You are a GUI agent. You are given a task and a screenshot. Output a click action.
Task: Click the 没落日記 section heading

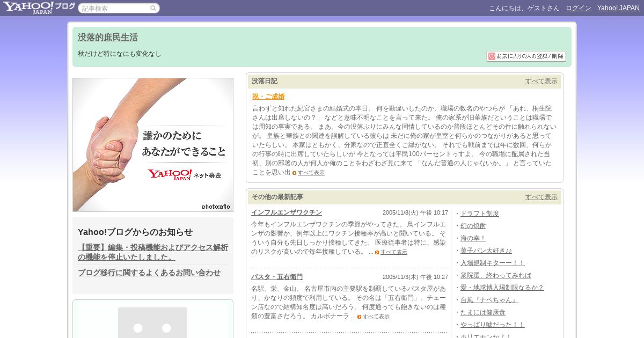[265, 81]
